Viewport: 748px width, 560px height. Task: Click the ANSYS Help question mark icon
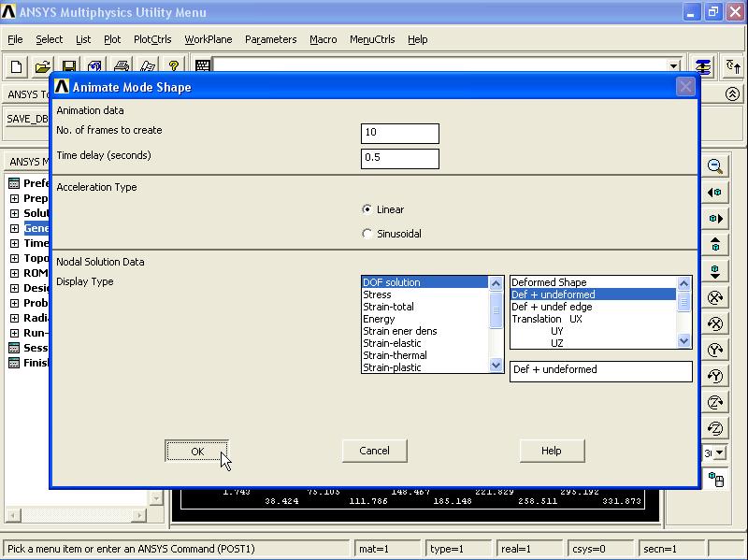[x=174, y=66]
